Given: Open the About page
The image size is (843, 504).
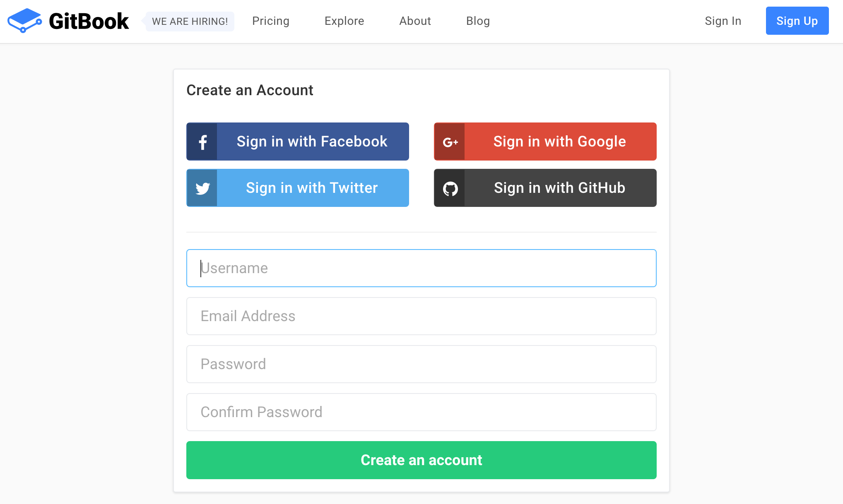Looking at the screenshot, I should (415, 21).
